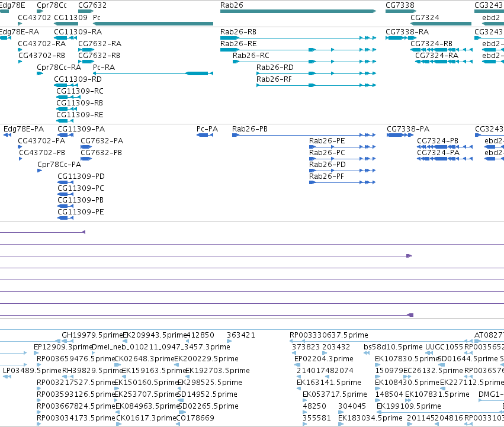Open the Rab26-RE transcript

click(x=238, y=44)
